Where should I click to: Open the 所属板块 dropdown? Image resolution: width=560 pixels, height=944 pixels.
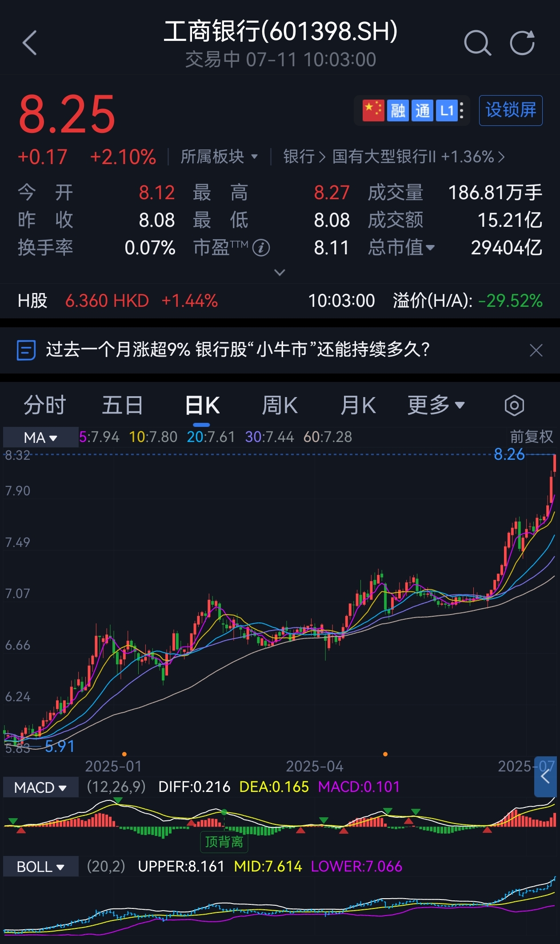[x=219, y=157]
